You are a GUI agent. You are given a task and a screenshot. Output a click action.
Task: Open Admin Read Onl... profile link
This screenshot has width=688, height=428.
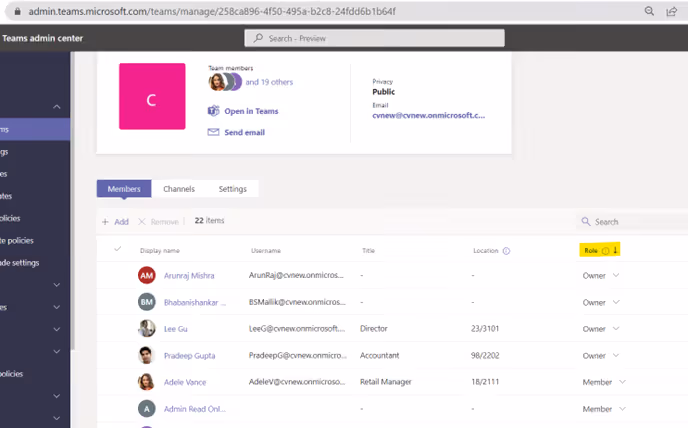tap(195, 409)
